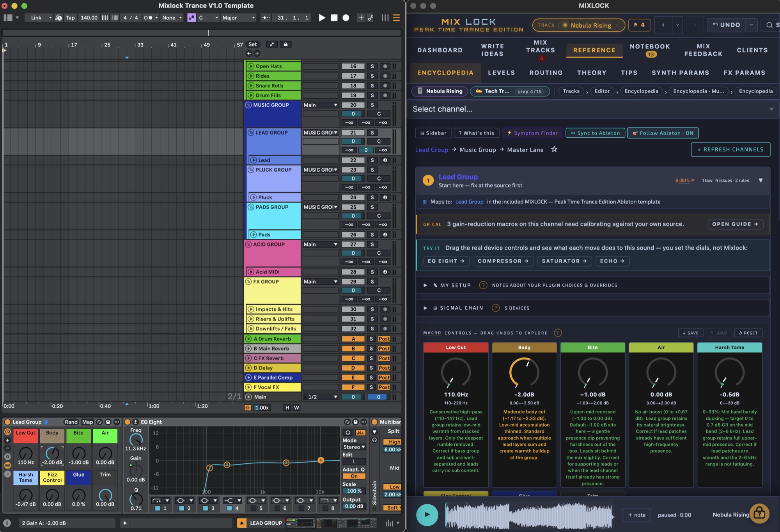Open the Major scale dropdown
Viewport: 780px width, 532px height.
(x=238, y=18)
